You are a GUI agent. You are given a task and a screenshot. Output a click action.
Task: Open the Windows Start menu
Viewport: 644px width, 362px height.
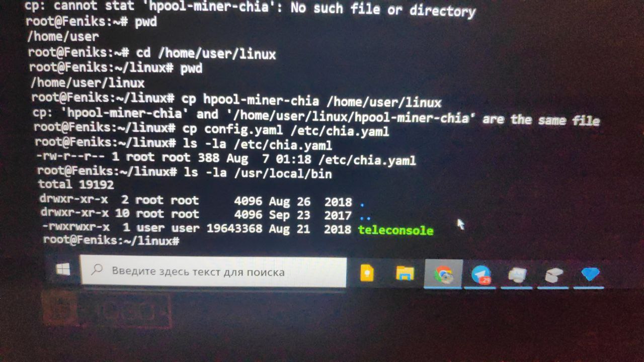point(63,270)
